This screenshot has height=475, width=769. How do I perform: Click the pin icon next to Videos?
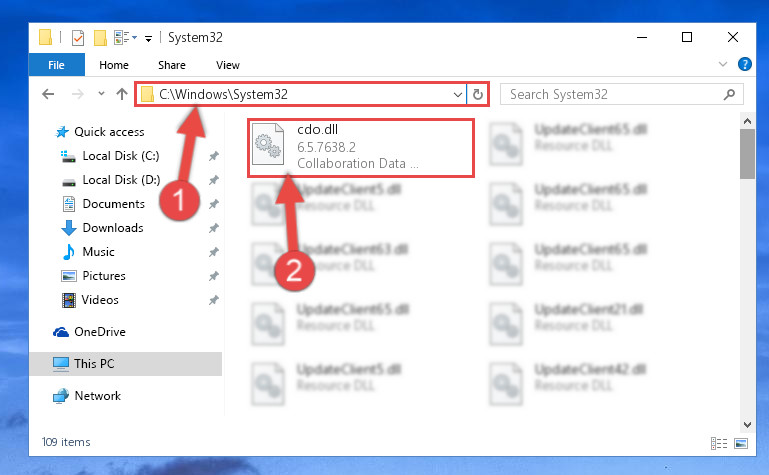tap(213, 300)
